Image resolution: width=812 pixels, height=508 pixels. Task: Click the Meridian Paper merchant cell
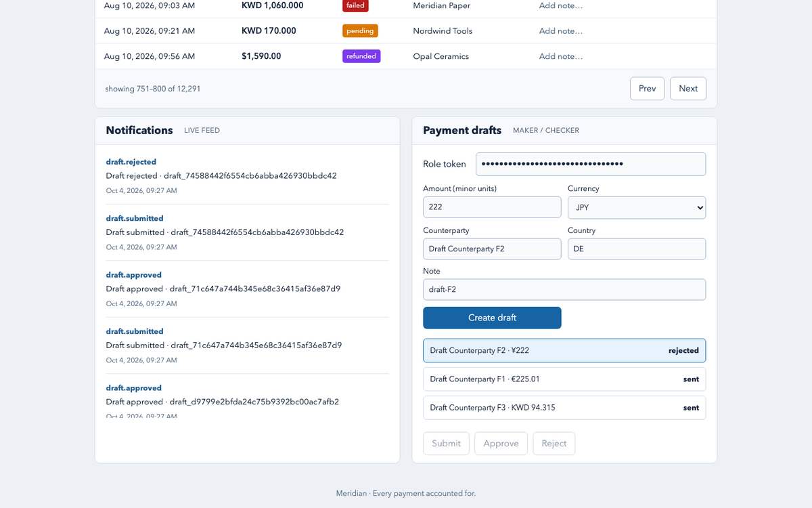[442, 5]
